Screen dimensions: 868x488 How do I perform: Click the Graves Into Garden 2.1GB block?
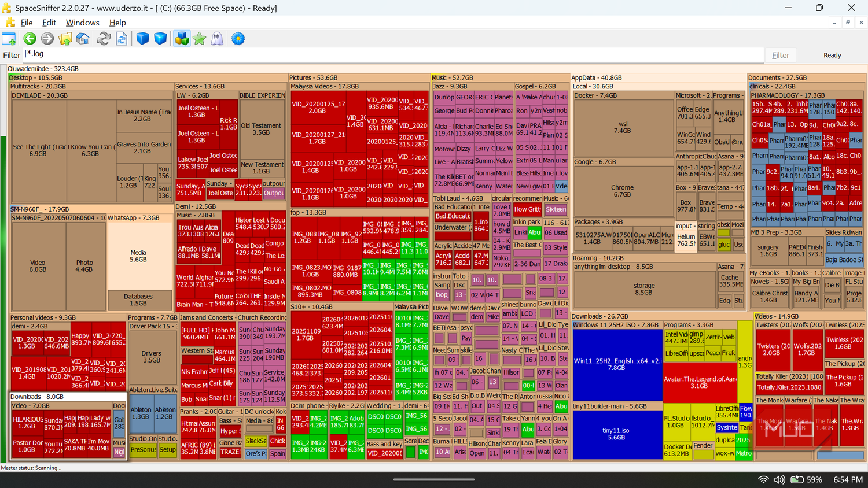144,147
